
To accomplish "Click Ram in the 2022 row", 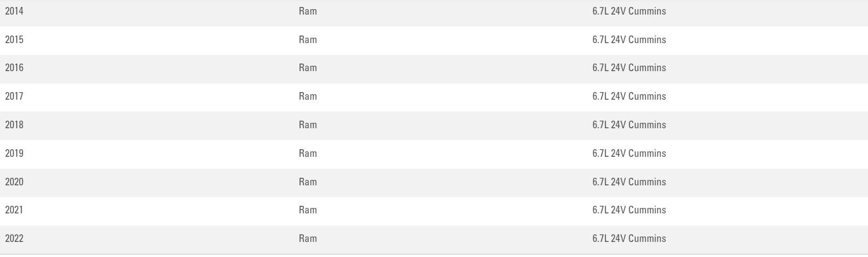I will [x=308, y=239].
